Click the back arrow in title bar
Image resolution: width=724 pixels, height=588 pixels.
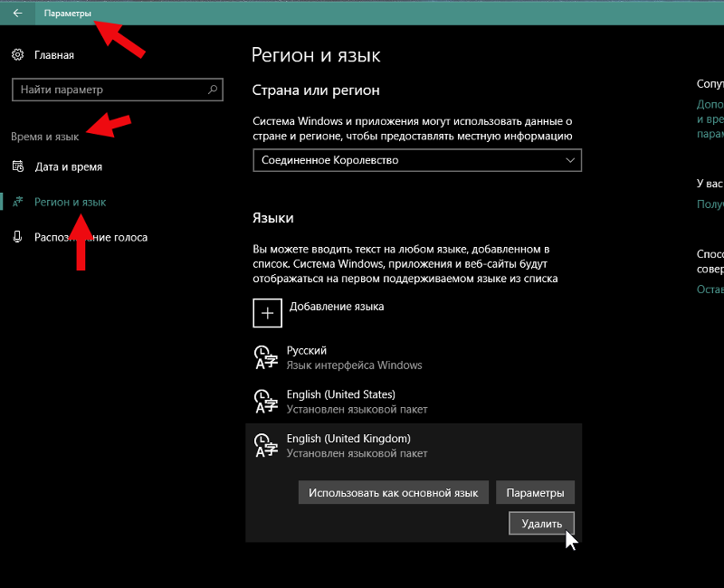pyautogui.click(x=17, y=13)
